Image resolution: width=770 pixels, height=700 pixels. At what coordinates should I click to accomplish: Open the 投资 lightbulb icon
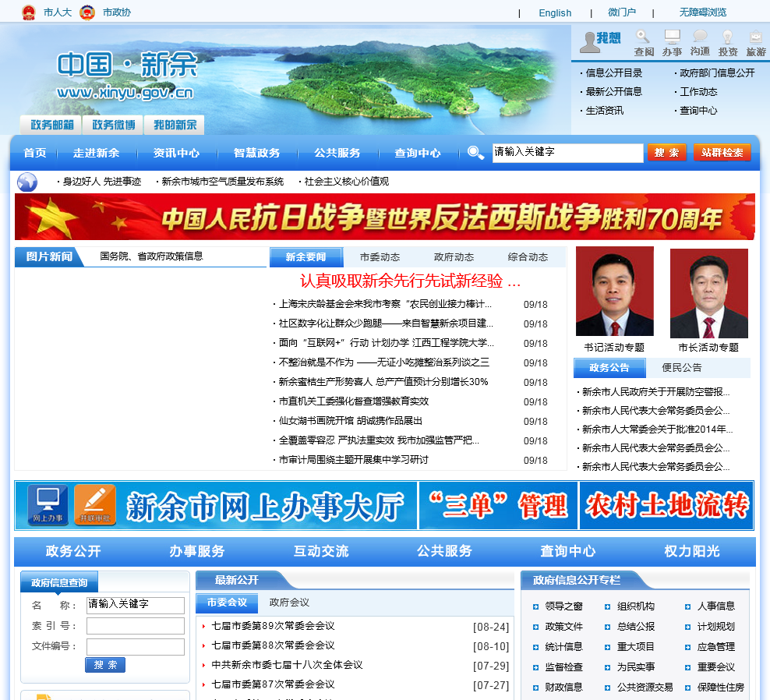click(727, 37)
